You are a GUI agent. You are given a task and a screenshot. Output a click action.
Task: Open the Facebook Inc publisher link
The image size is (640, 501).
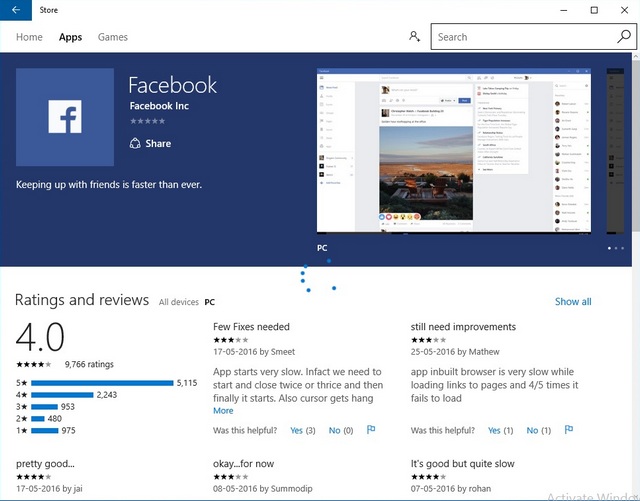[159, 106]
